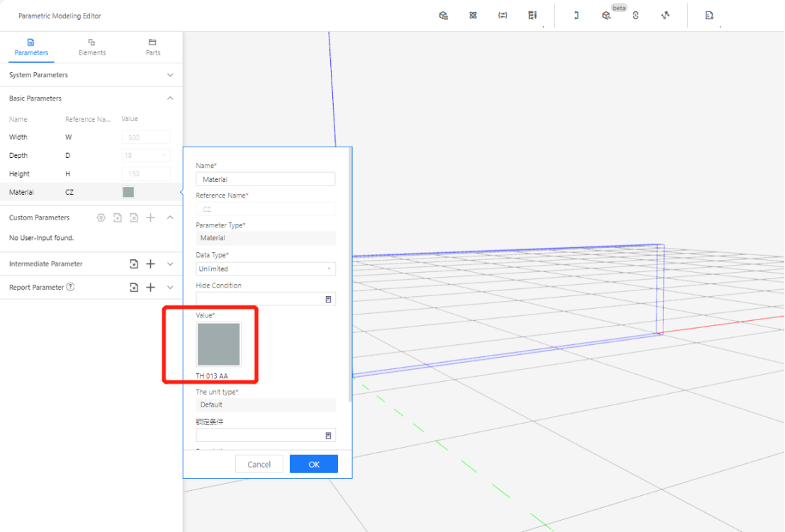Viewport: 785px width, 532px height.
Task: Click the four-circle cluster icon in top toolbar
Action: [473, 16]
